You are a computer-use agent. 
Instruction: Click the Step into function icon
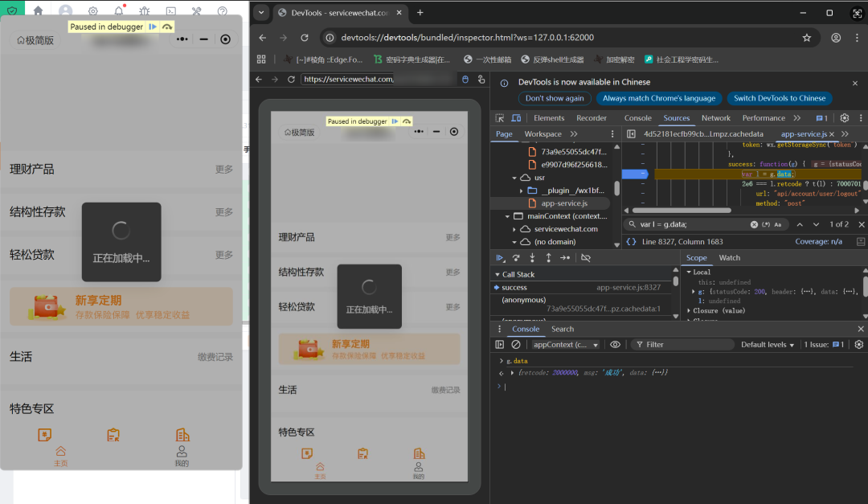click(x=532, y=257)
